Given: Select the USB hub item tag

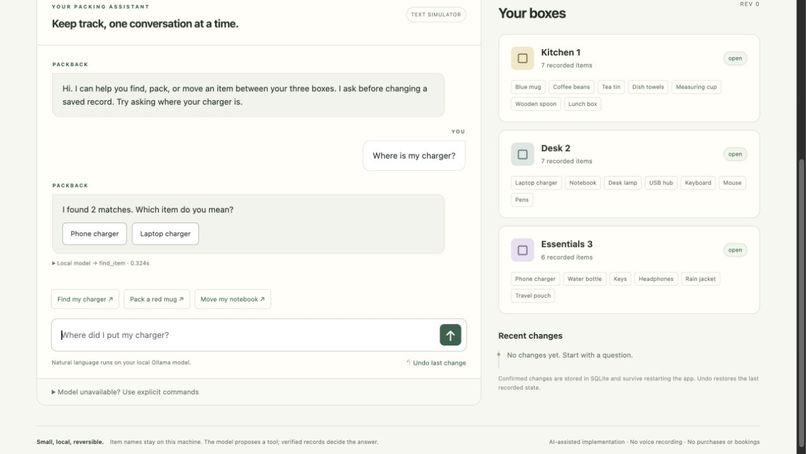Looking at the screenshot, I should (x=661, y=183).
